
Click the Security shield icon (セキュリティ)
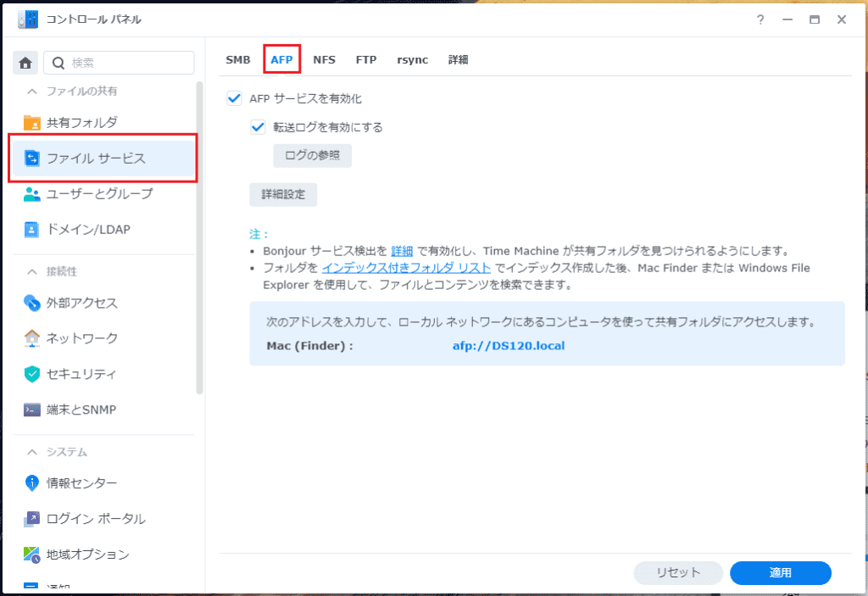coord(31,374)
